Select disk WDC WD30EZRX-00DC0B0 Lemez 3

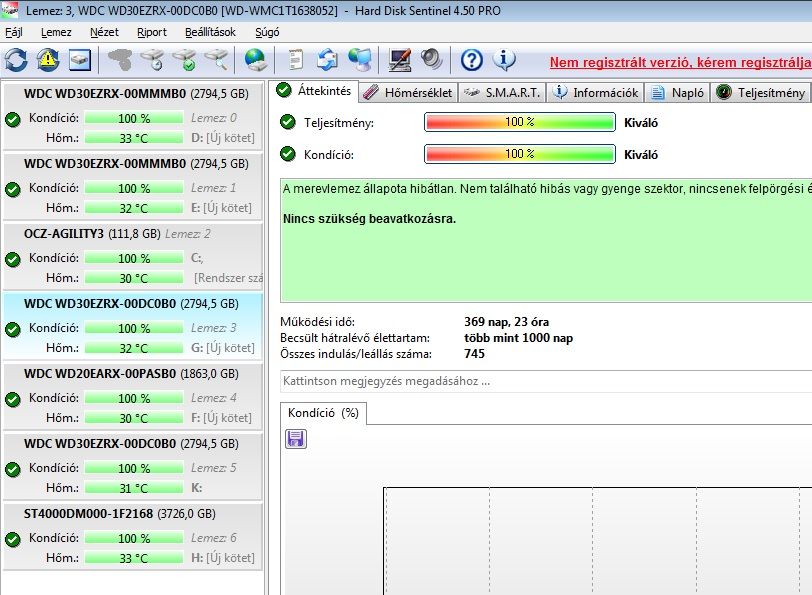pos(133,326)
